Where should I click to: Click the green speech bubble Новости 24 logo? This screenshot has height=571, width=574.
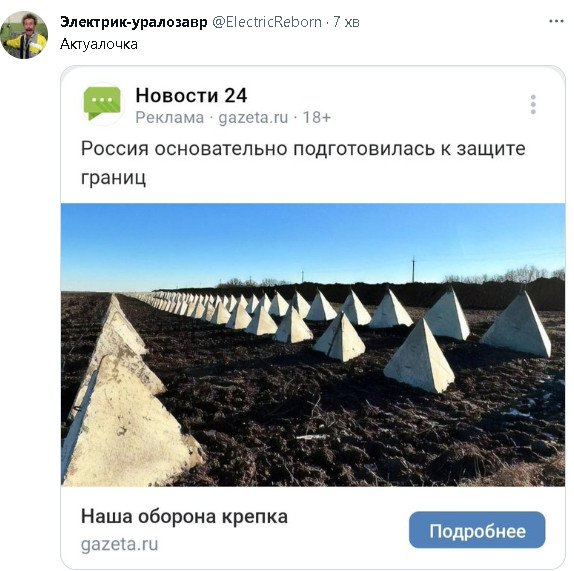[x=102, y=104]
